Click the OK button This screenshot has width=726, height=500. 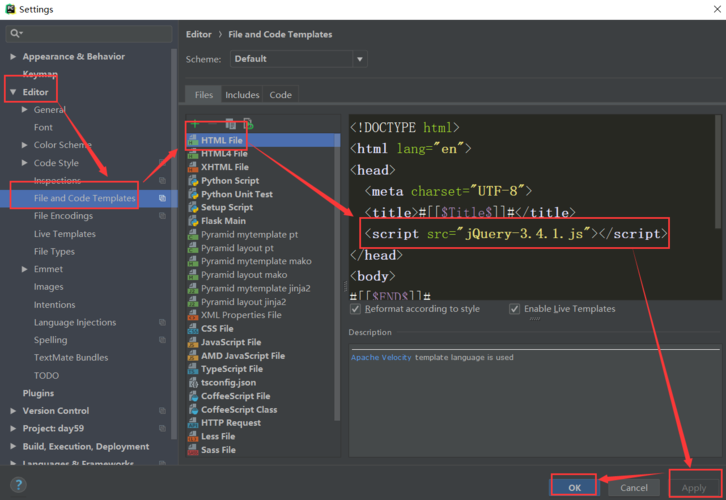click(x=574, y=487)
